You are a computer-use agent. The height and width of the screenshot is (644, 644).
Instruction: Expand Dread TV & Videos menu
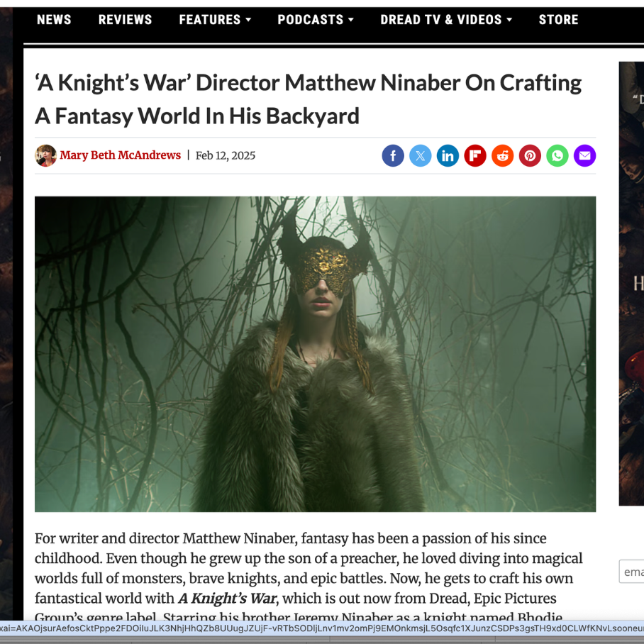pyautogui.click(x=446, y=20)
